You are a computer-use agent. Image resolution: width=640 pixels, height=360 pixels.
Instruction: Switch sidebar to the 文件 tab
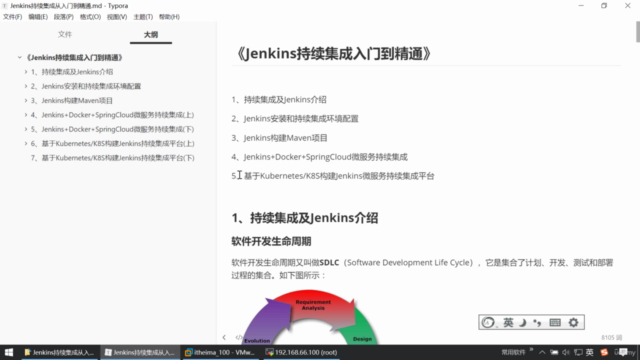(x=65, y=35)
